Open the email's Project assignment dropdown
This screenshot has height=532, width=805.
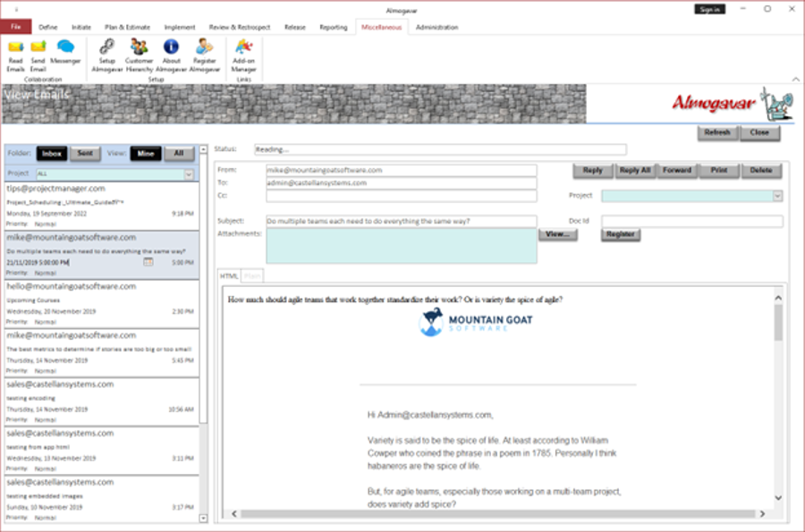(777, 196)
